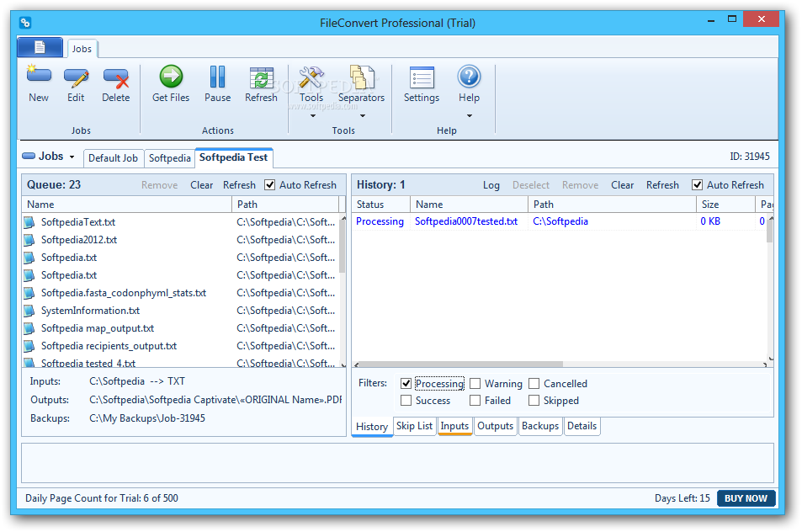This screenshot has height=532, width=802.
Task: Enable the Success filter
Action: (406, 400)
